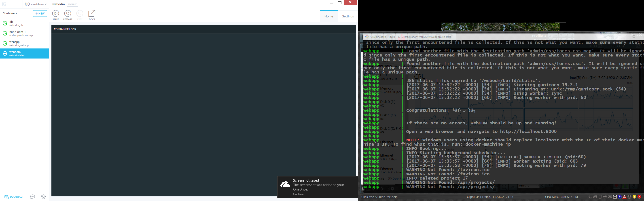Image resolution: width=644 pixels, height=201 pixels.
Task: Click the red X system tray icon
Action: click(640, 197)
